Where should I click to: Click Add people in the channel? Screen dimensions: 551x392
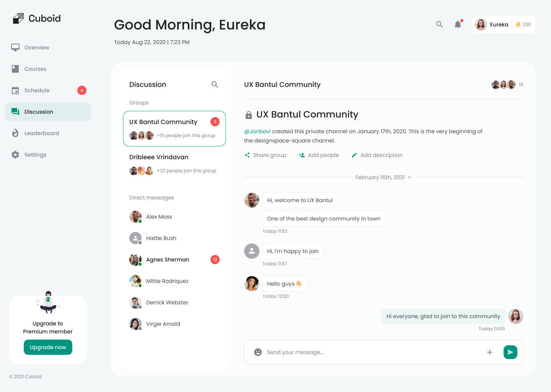point(319,155)
